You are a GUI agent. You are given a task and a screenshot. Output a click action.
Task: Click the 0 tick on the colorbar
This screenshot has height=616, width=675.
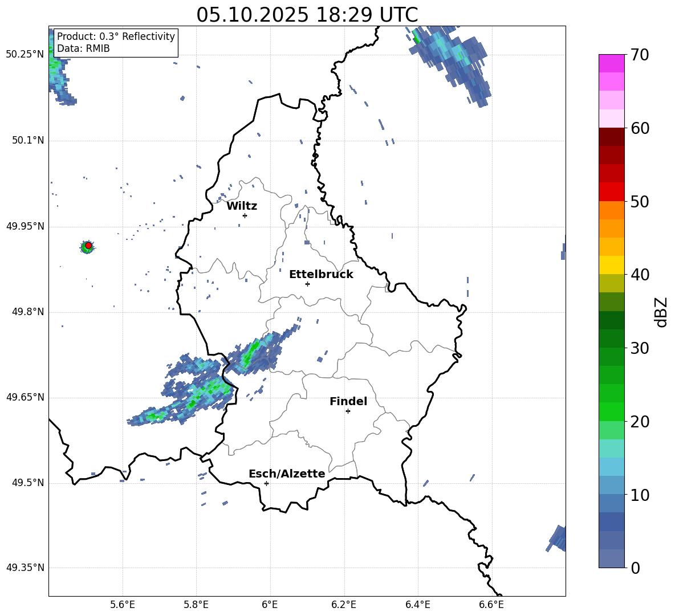[x=636, y=568]
